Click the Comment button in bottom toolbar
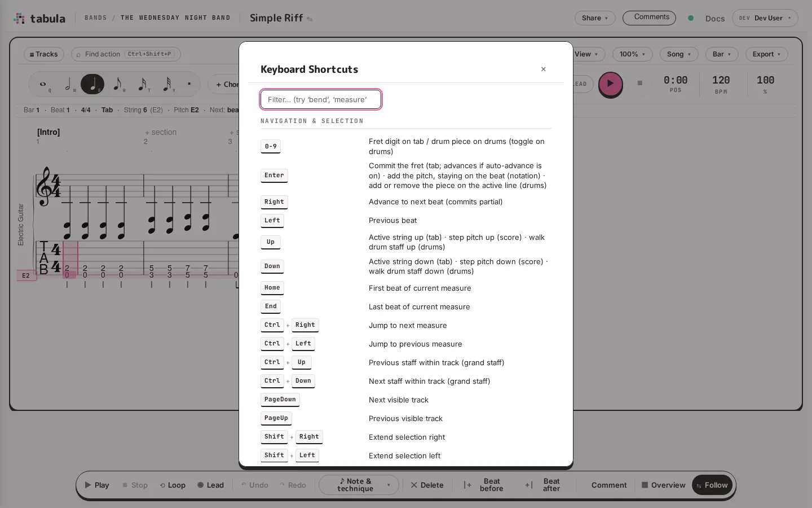 609,485
